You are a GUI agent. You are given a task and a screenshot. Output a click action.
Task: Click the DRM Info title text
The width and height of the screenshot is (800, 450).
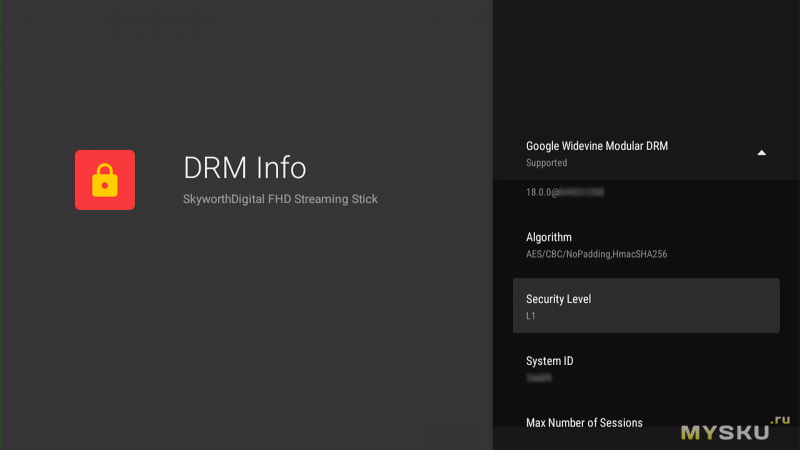click(244, 167)
